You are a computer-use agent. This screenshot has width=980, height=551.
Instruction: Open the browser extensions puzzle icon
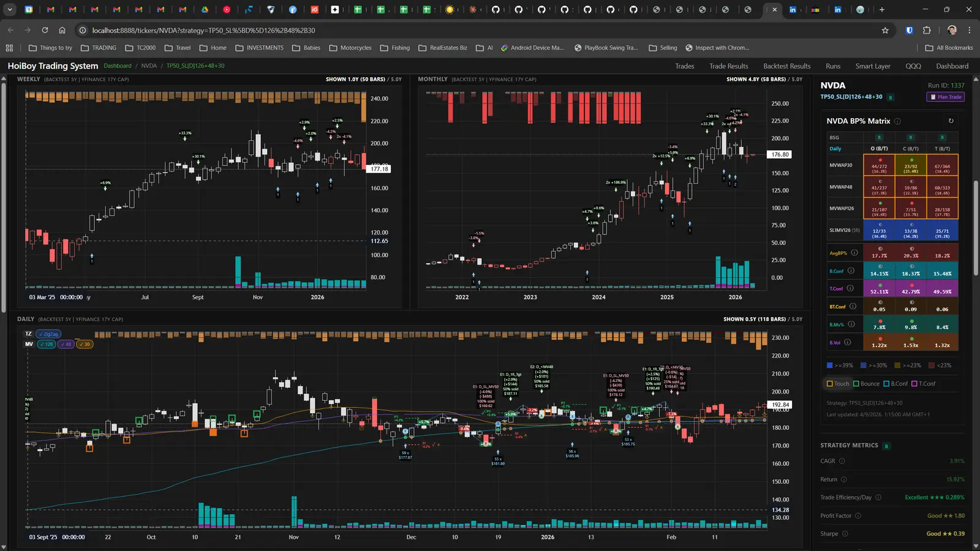(x=927, y=30)
